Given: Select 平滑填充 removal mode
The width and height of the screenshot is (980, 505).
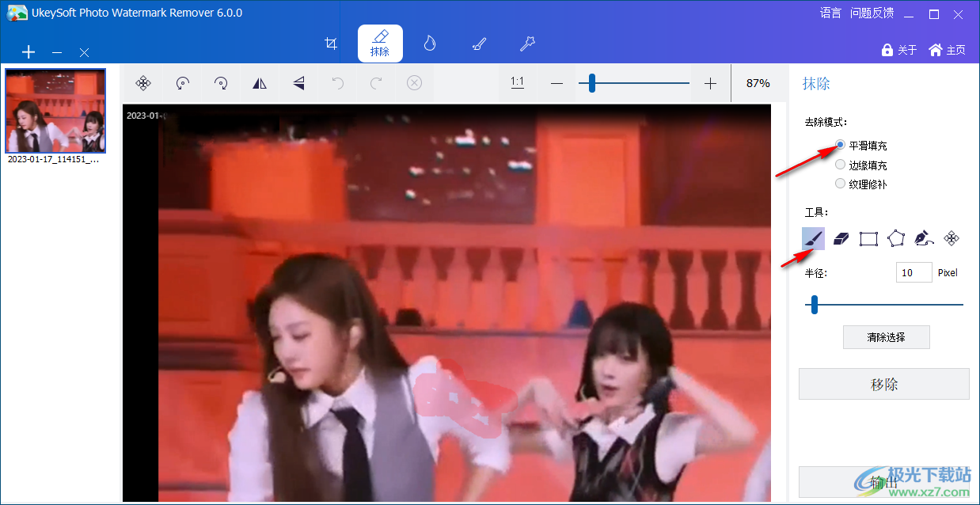Looking at the screenshot, I should point(861,146).
